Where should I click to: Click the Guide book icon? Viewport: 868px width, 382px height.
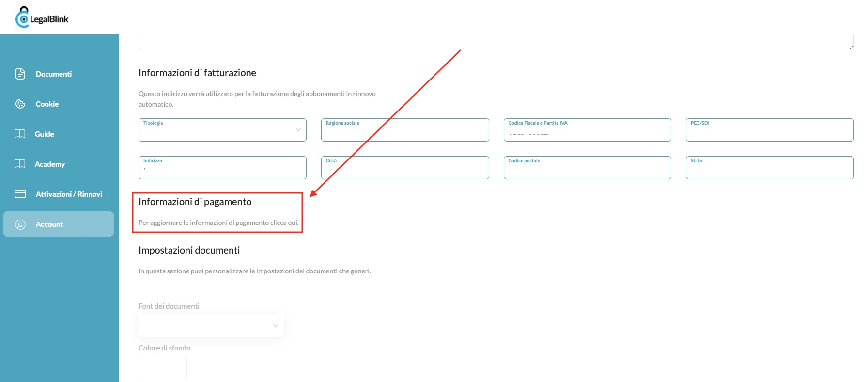pos(20,134)
